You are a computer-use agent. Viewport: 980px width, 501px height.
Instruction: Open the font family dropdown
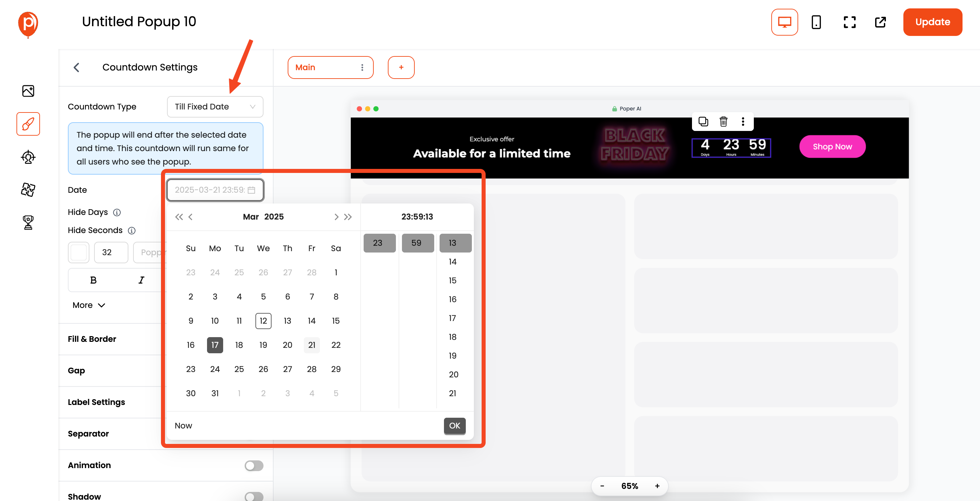(150, 253)
